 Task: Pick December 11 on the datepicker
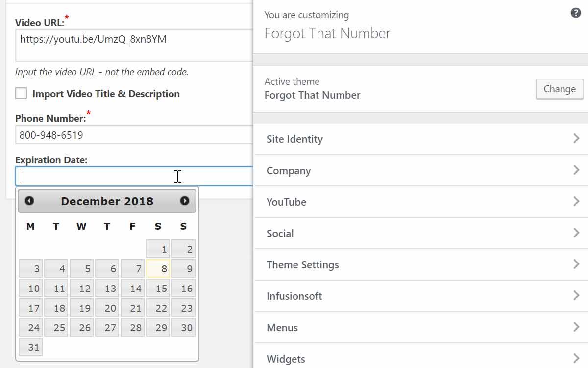(x=56, y=289)
